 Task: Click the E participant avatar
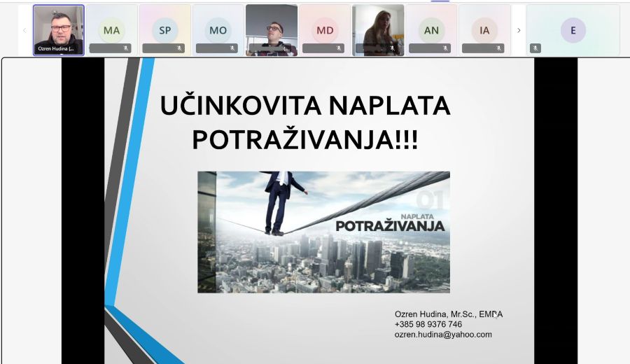pos(573,30)
